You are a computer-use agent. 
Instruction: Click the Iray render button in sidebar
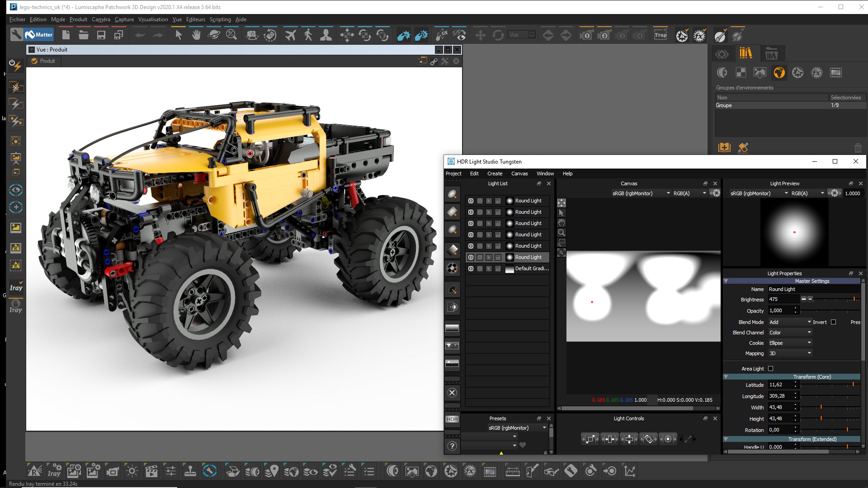tap(16, 288)
